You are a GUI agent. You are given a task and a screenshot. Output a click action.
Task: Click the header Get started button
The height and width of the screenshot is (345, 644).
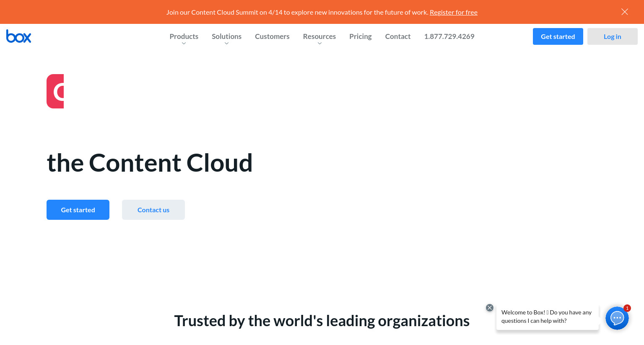click(558, 36)
